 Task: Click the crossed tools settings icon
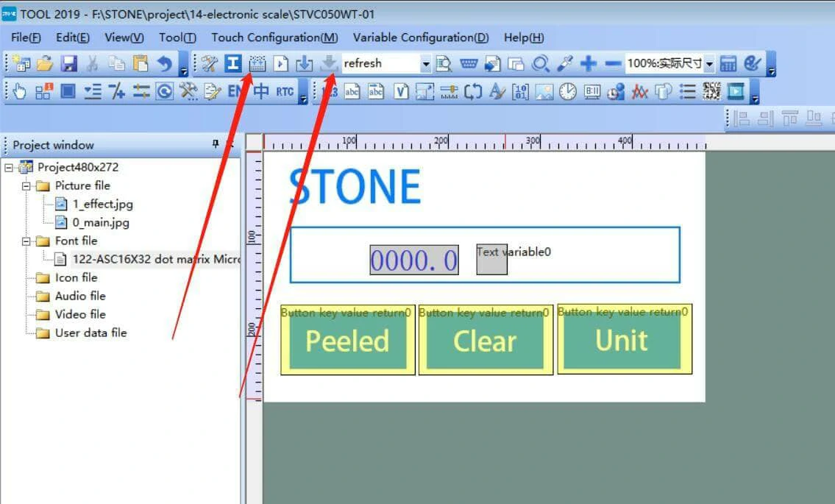[209, 63]
